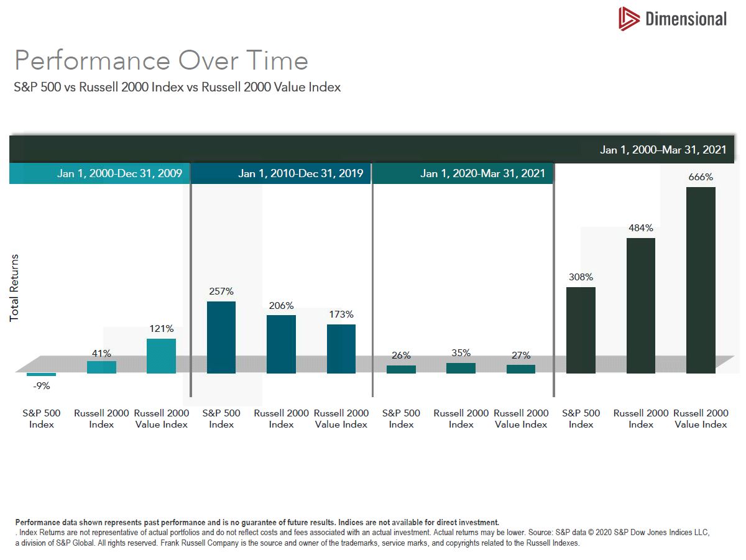Click the 484% Russell 2000 Index bar
This screenshot has width=746, height=560.
[641, 306]
